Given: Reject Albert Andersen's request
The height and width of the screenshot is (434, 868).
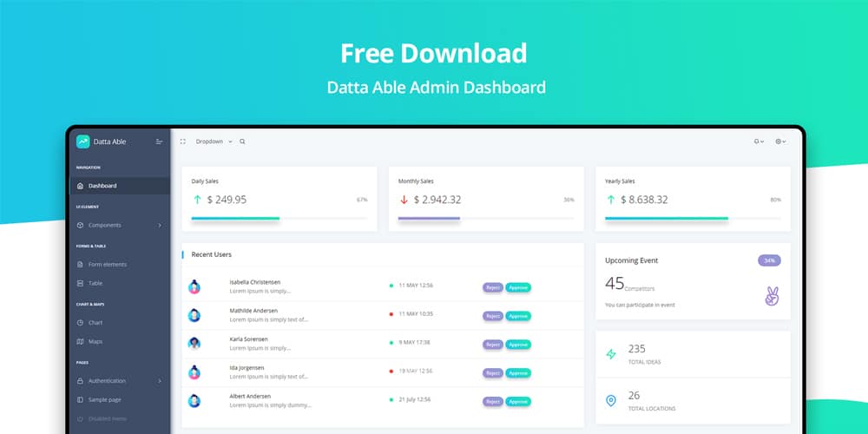Looking at the screenshot, I should (493, 402).
